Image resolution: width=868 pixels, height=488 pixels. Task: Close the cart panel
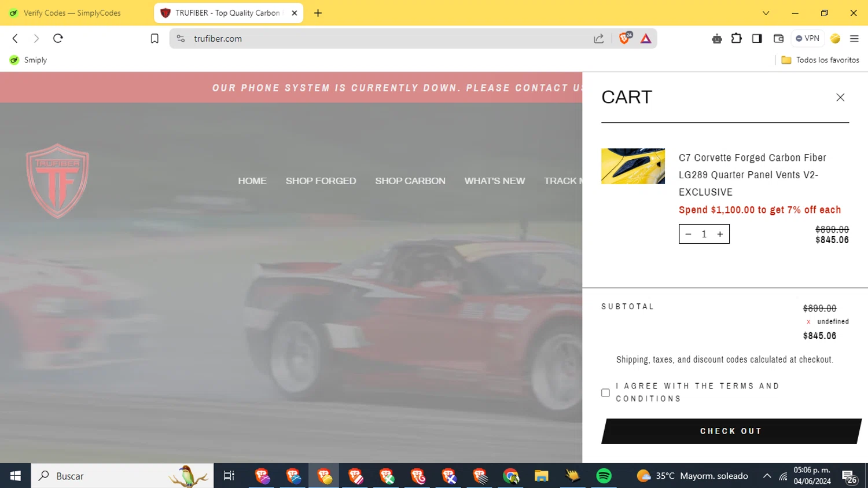click(x=840, y=97)
